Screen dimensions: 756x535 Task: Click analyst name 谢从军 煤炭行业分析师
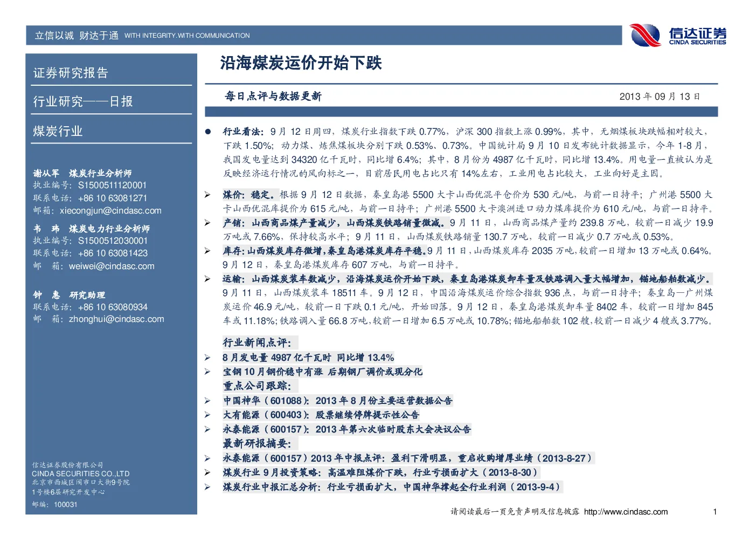click(82, 173)
